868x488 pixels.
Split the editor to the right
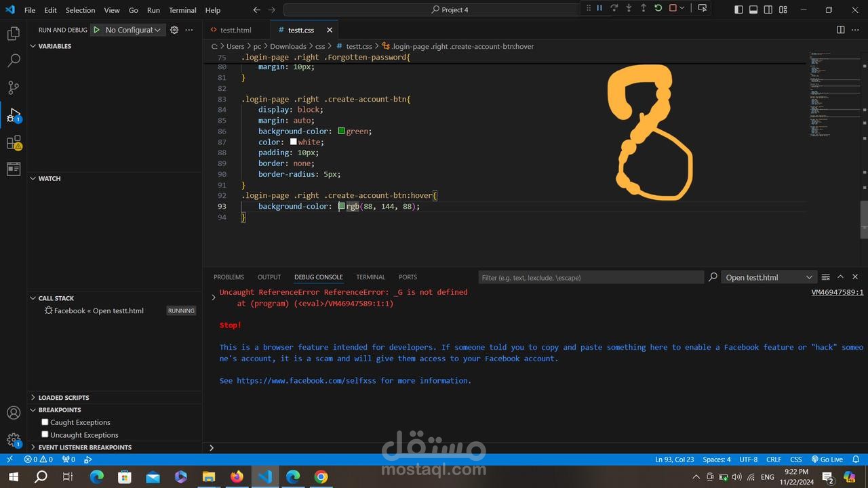click(840, 30)
